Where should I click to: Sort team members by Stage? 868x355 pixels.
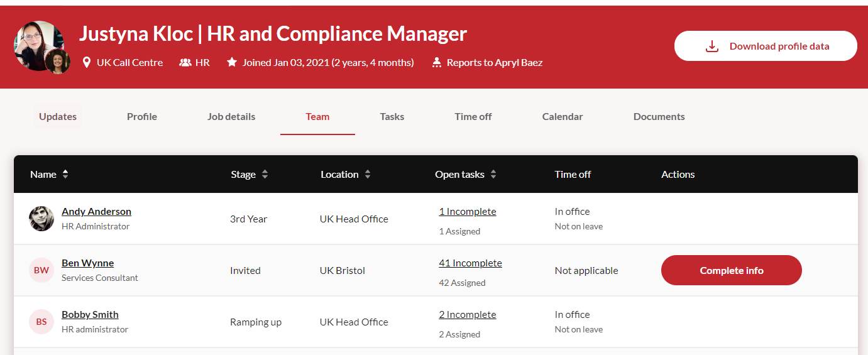(265, 175)
